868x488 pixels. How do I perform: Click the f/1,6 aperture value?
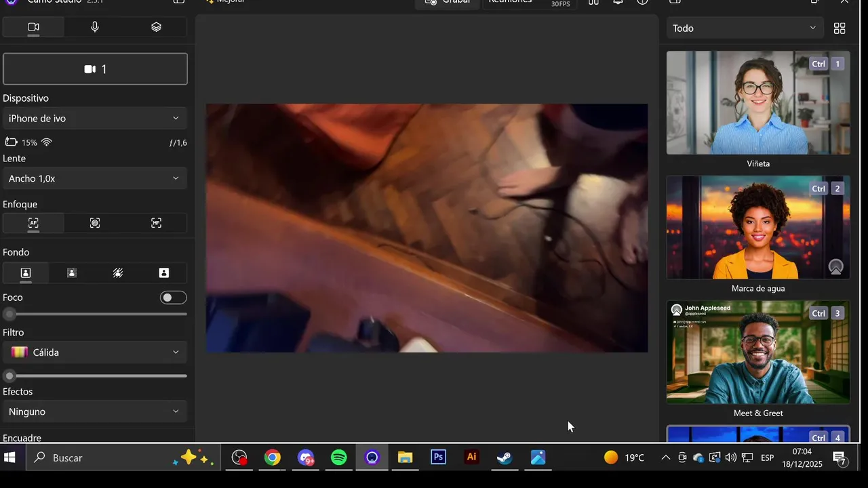click(178, 143)
